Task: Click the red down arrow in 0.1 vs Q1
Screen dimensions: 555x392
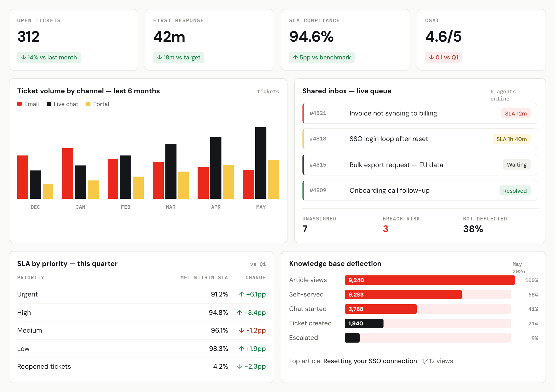Action: coord(432,57)
